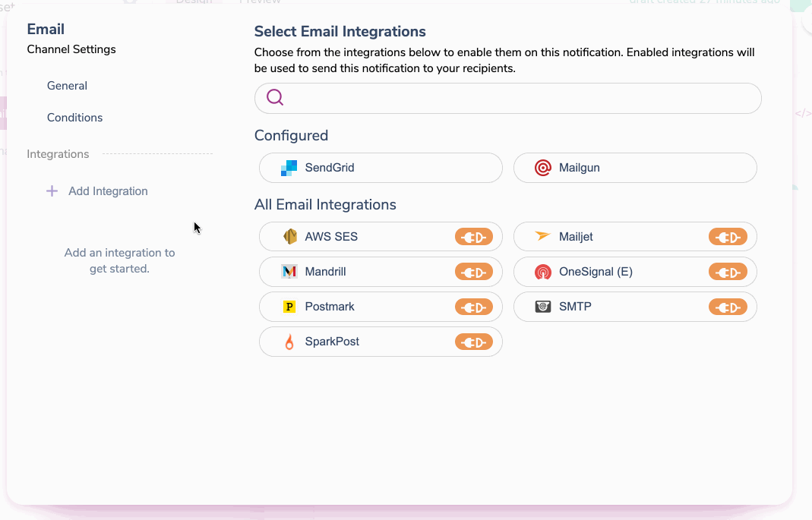Open the Conditions settings section
The image size is (812, 520).
(74, 118)
